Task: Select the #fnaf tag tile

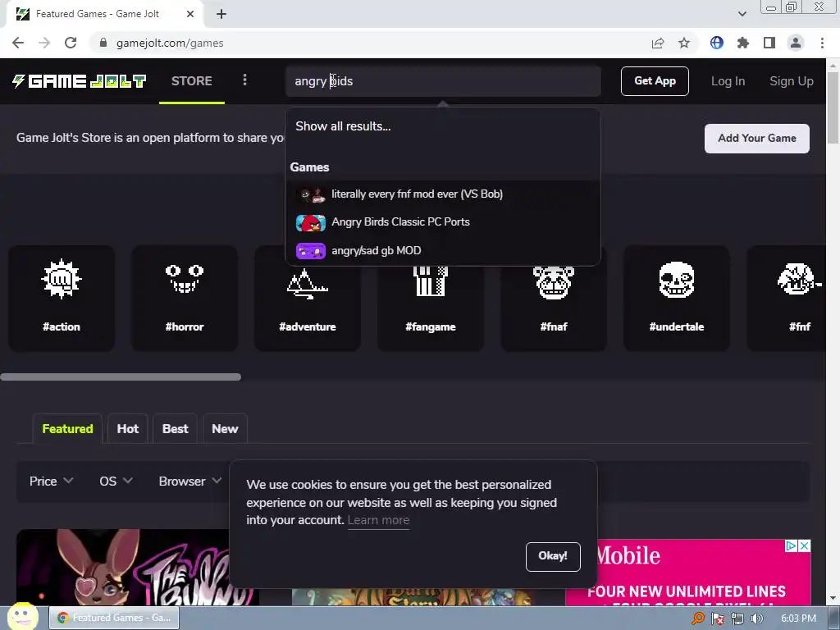Action: 554,308
